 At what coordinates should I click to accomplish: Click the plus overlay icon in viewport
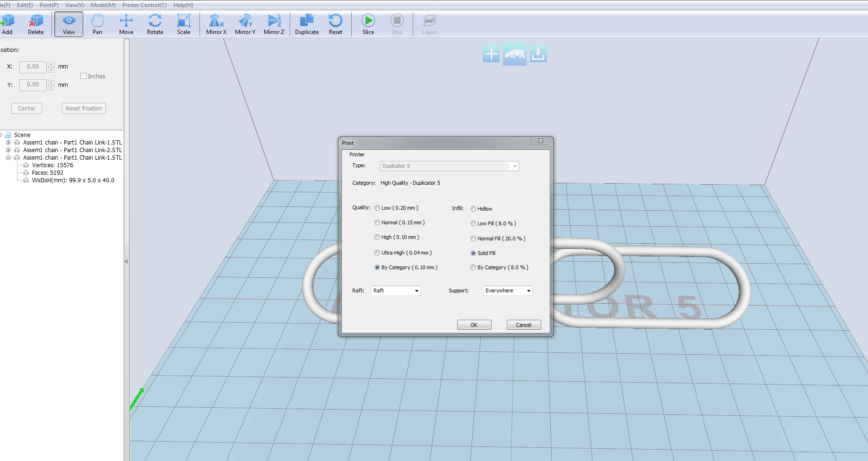tap(491, 54)
